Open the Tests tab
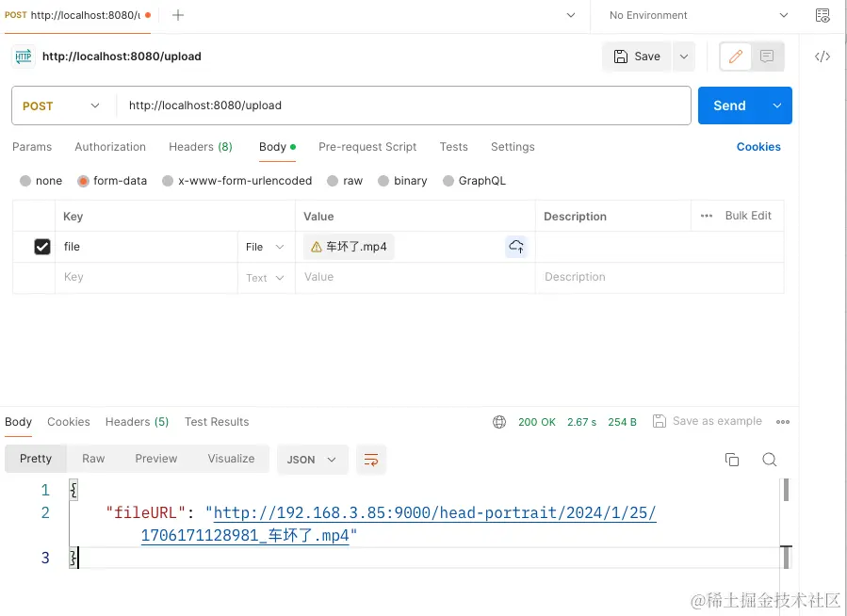Image resolution: width=847 pixels, height=616 pixels. click(454, 147)
